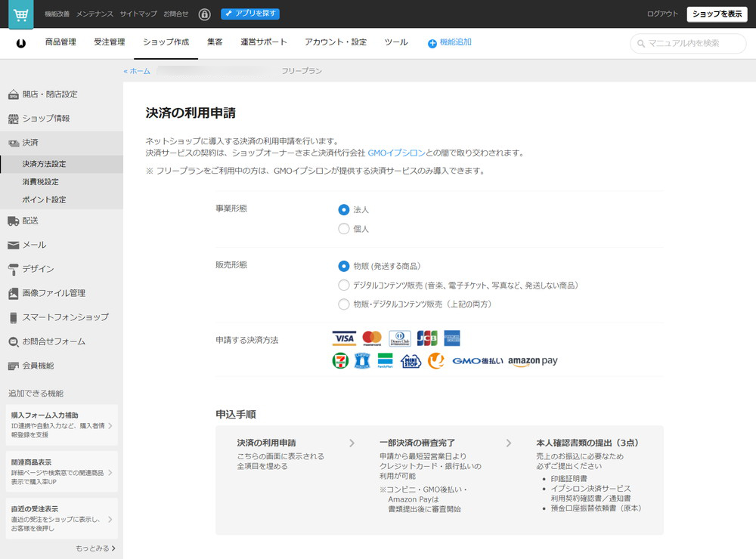Open 集客 menu
Screen dimensions: 756x559
[x=215, y=42]
